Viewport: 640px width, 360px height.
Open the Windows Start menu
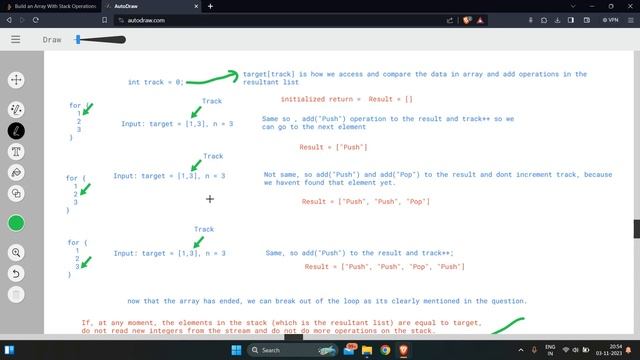click(x=236, y=350)
